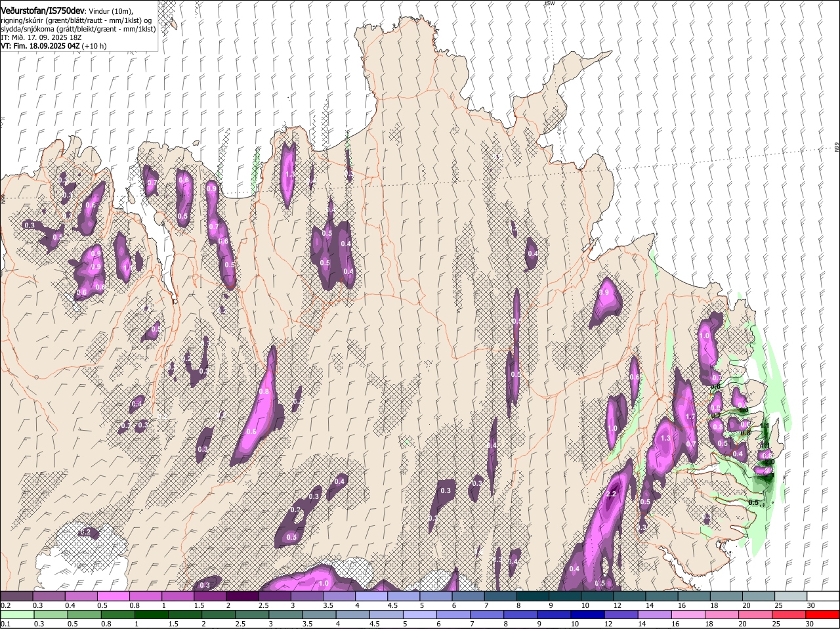Screen dimensions: 840x629
Task: Click the snow scale swatch starting at 0.2
Action: tap(16, 596)
